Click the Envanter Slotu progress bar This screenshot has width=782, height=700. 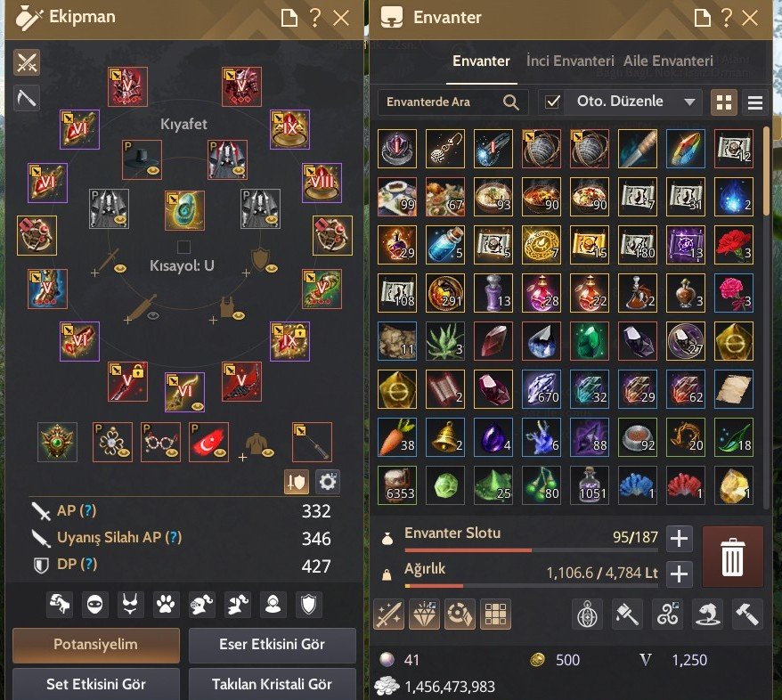click(531, 550)
